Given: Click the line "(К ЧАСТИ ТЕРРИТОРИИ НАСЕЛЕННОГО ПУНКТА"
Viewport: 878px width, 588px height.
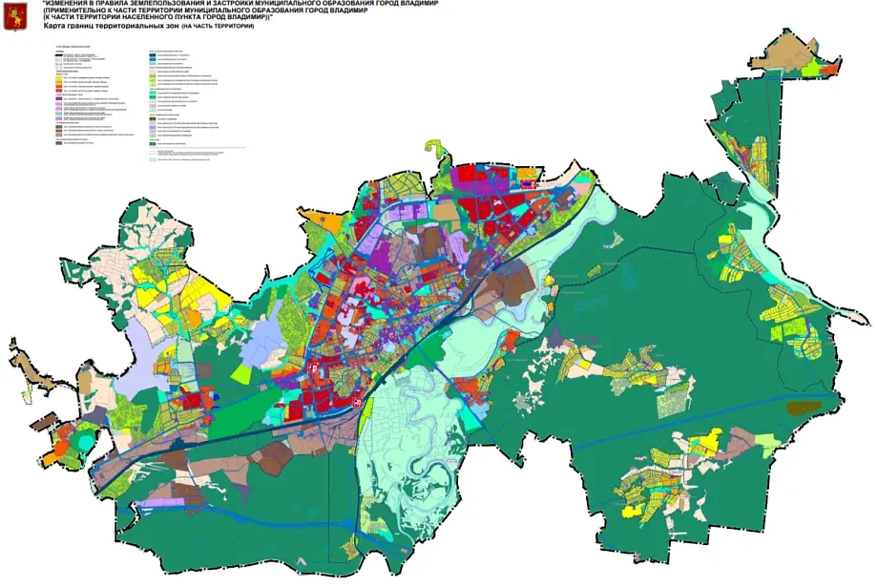Looking at the screenshot, I should (x=157, y=17).
